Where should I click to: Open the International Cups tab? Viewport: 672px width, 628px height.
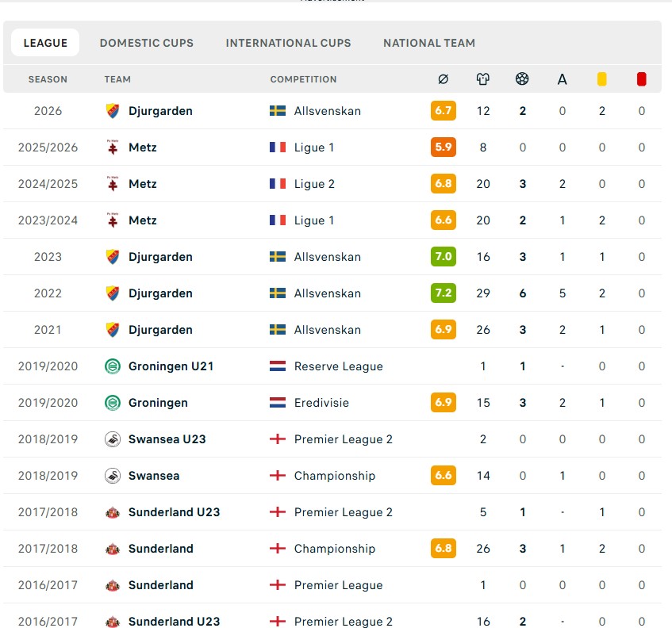tap(288, 43)
